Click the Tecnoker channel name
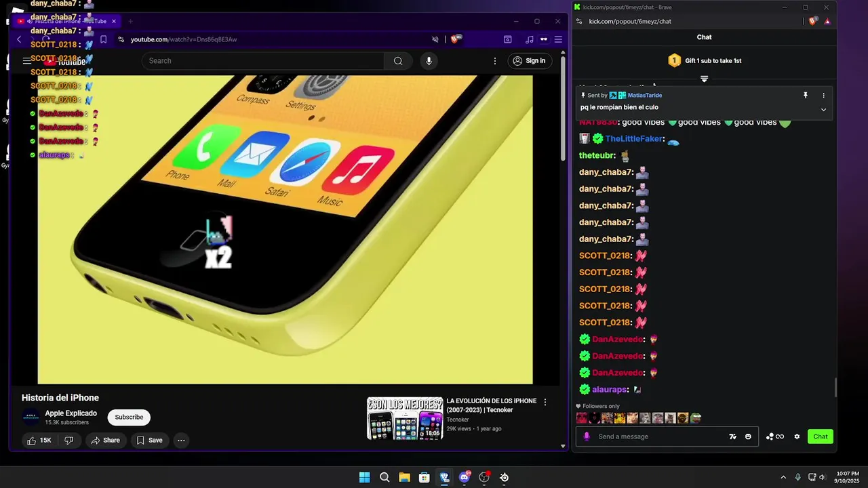 tap(458, 420)
